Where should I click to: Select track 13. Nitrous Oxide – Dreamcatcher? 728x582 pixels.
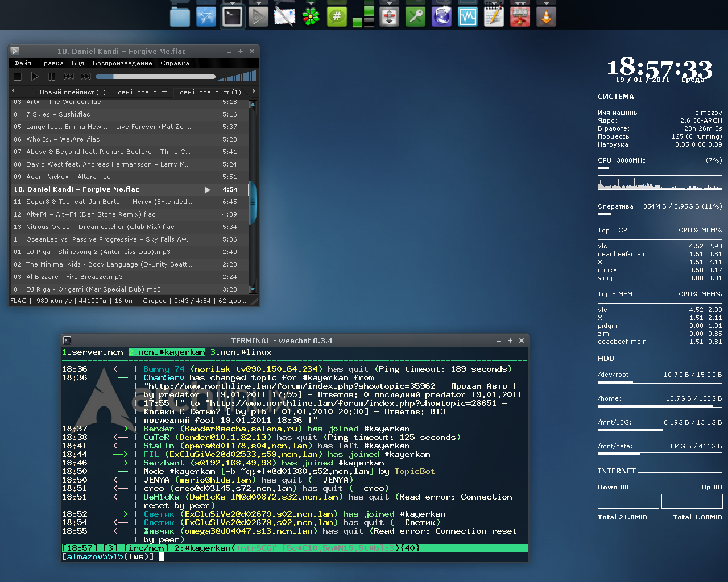(130, 227)
